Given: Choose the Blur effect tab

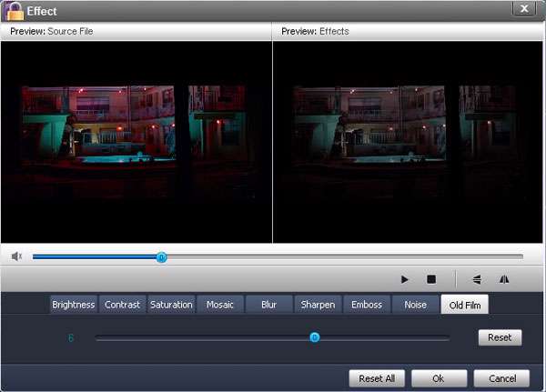Looking at the screenshot, I should click(x=268, y=305).
